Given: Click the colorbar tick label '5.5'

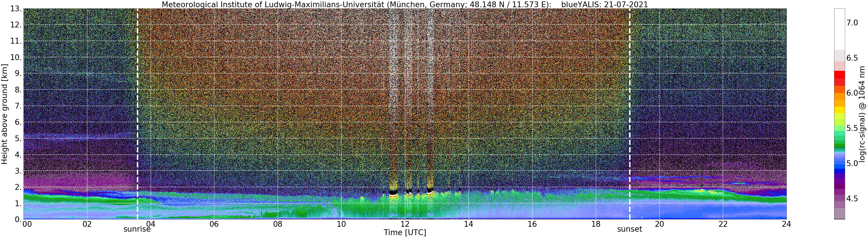Looking at the screenshot, I should pos(852,128).
